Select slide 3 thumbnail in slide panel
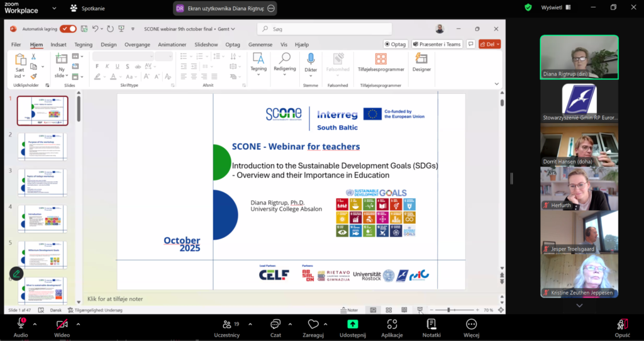 tap(42, 182)
